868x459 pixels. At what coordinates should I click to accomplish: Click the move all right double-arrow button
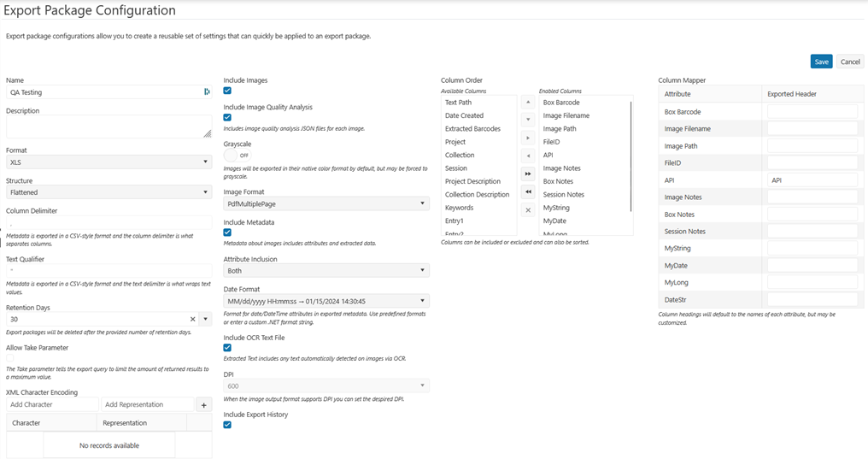[528, 174]
